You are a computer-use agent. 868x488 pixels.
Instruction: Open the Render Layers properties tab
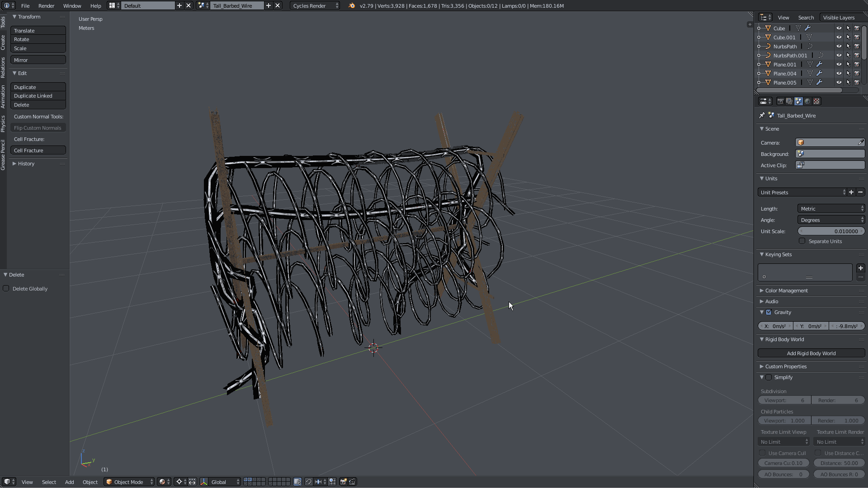[x=789, y=101]
